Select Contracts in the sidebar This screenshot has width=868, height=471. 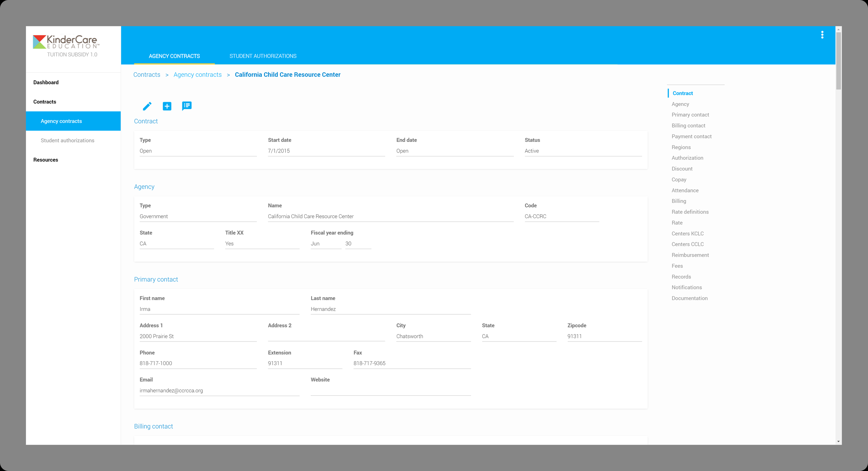(45, 102)
